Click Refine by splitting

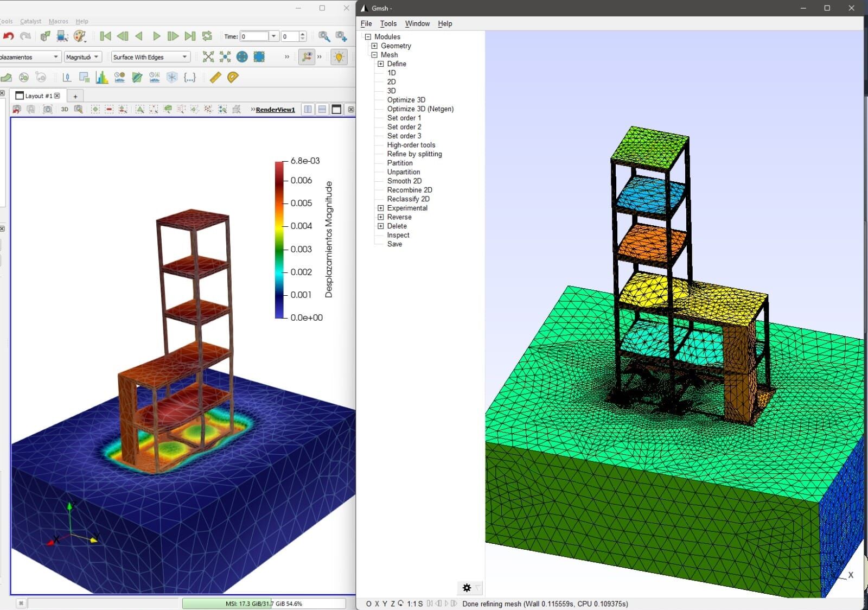(414, 154)
